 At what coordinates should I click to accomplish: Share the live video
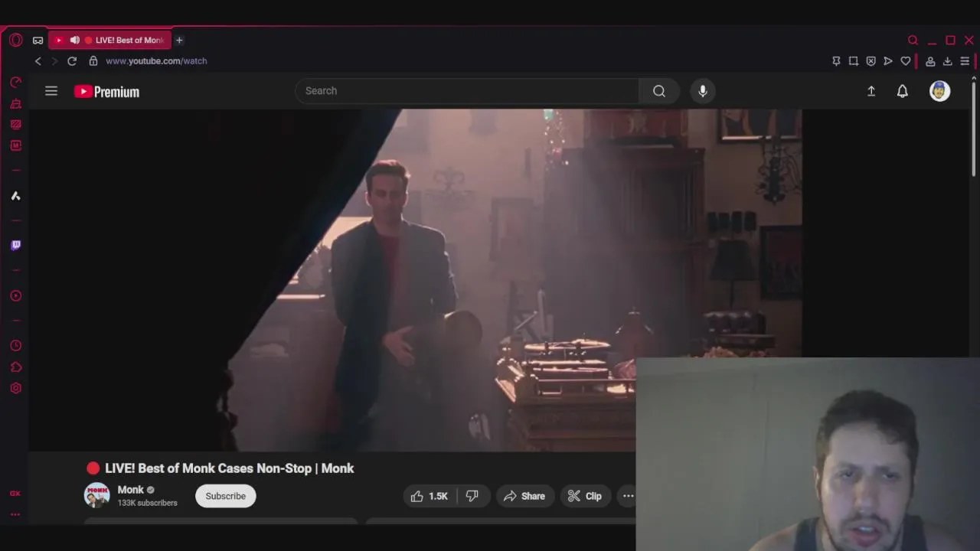524,496
